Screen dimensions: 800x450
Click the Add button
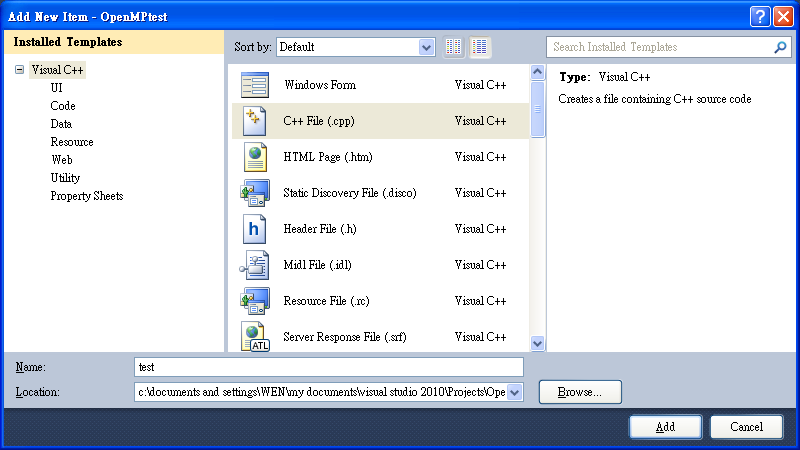coord(665,427)
